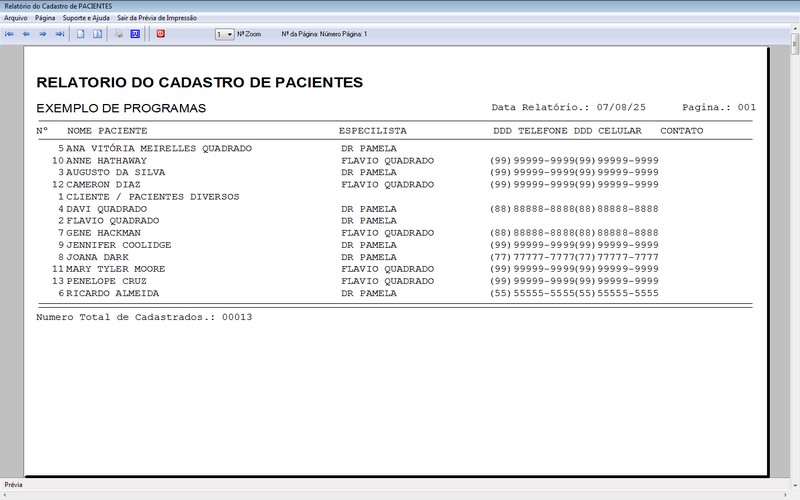Viewport: 800px width, 500px height.
Task: Click the blue save/export icon
Action: [135, 34]
